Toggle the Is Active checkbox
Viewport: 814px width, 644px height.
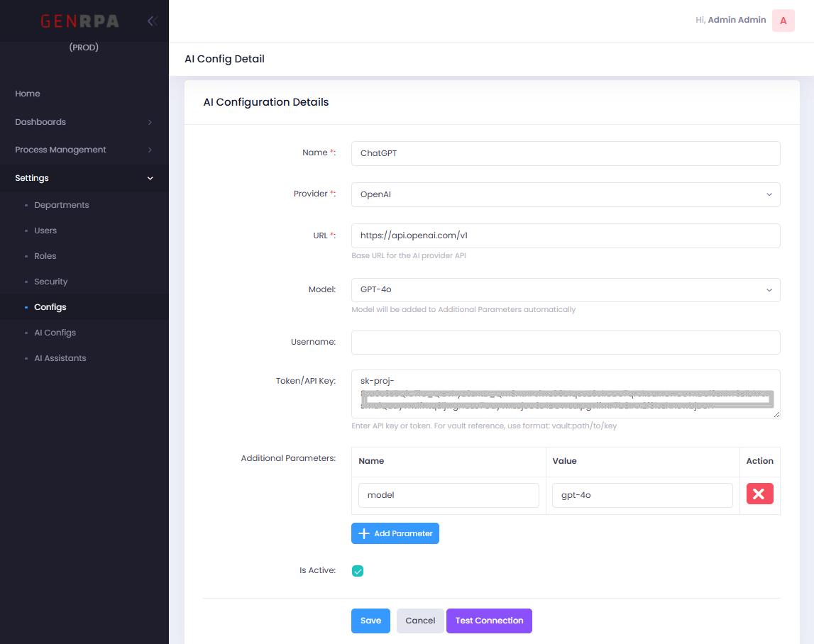pyautogui.click(x=358, y=571)
